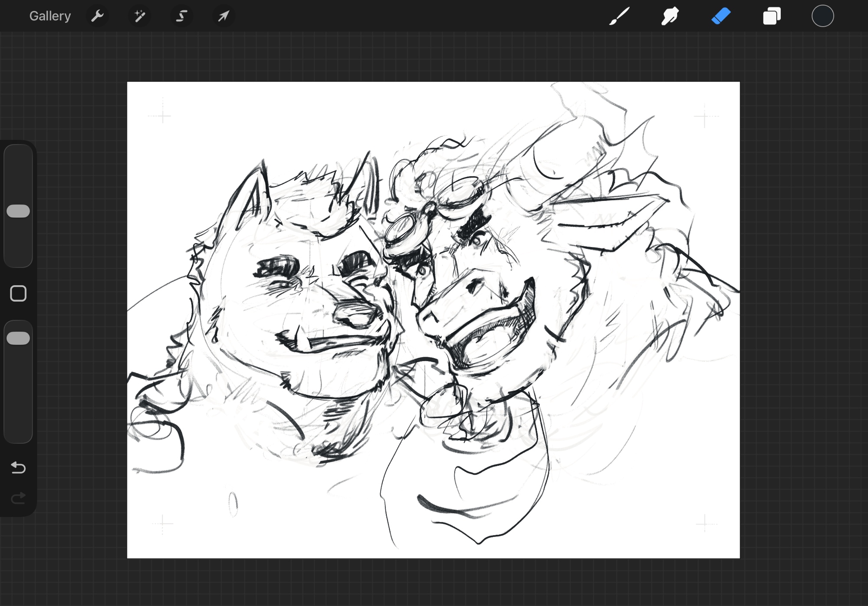Select the Smudge finger tool
Viewport: 868px width, 606px height.
[x=670, y=16]
